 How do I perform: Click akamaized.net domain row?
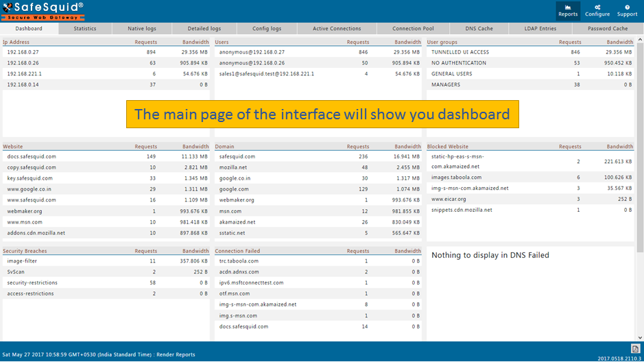point(318,222)
